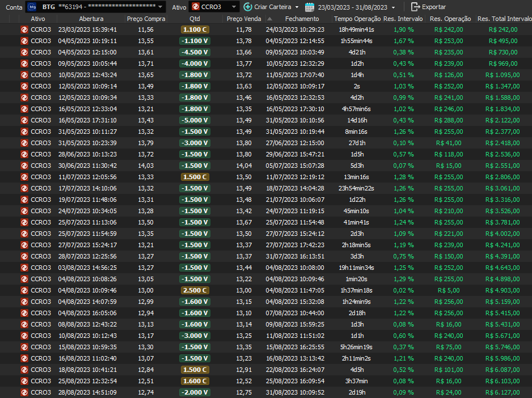Screen dimensions: 532x398
Task: Click the Exportar export icon
Action: pos(415,7)
